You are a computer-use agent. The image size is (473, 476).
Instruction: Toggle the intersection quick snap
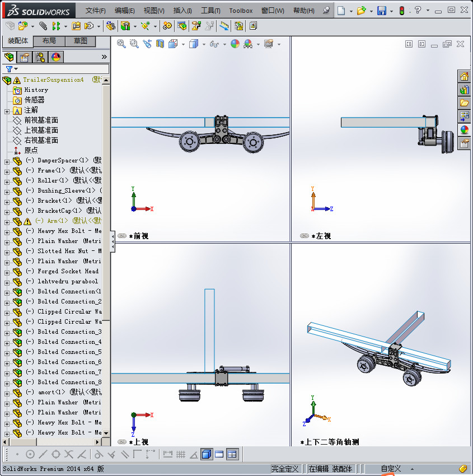(x=68, y=454)
